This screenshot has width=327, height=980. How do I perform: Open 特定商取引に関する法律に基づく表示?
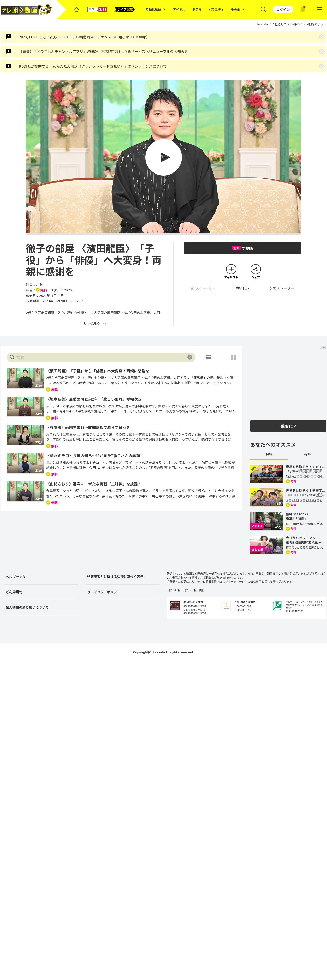115,577
